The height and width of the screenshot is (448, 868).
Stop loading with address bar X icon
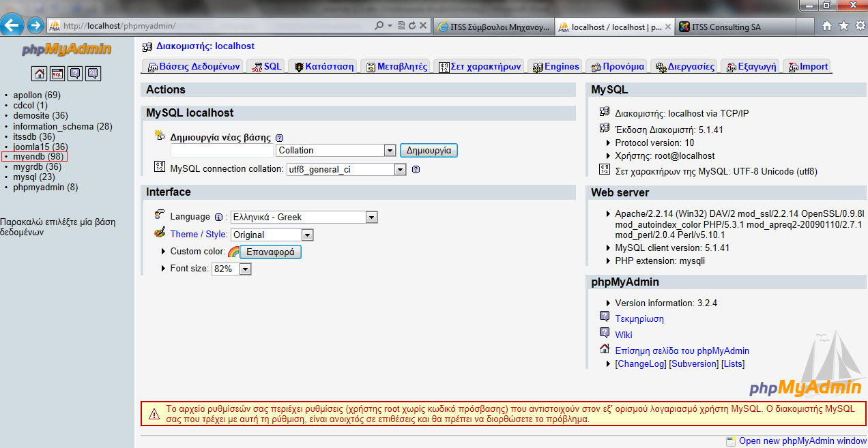pos(423,26)
